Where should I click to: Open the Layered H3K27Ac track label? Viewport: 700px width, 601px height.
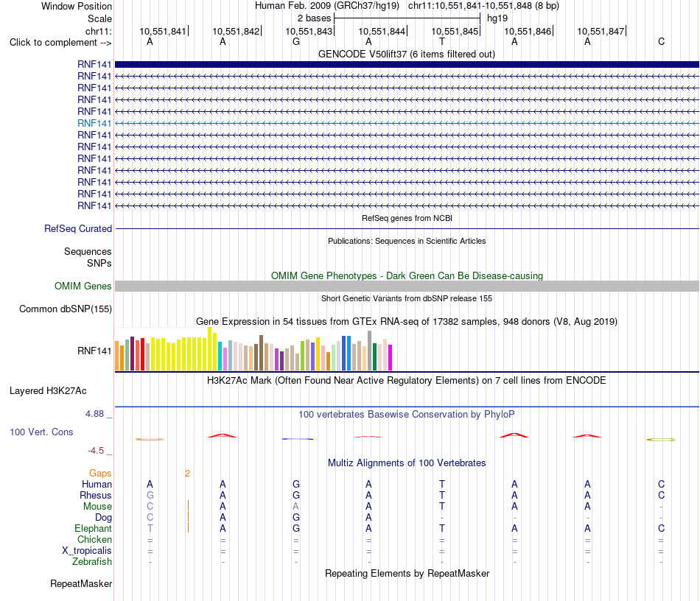click(48, 391)
